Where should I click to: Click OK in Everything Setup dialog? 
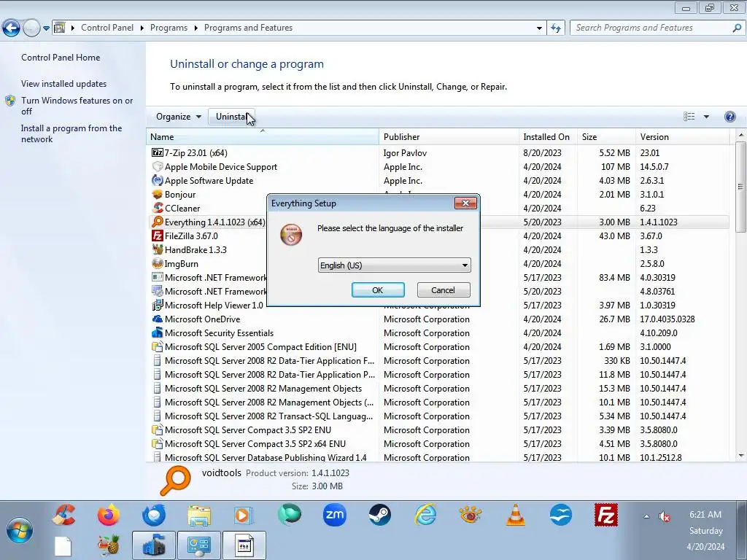[x=378, y=290]
